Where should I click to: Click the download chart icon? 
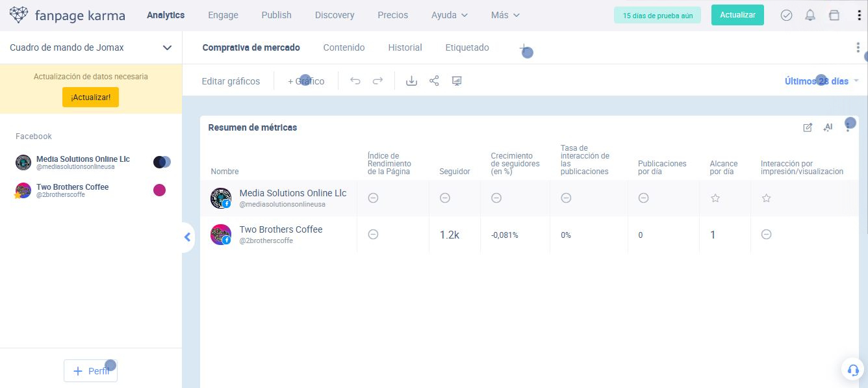point(411,81)
